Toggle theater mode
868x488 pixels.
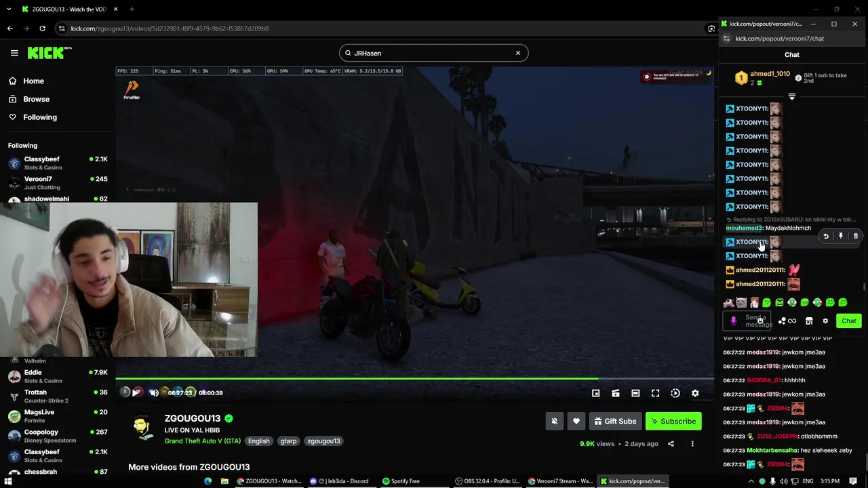pos(635,393)
